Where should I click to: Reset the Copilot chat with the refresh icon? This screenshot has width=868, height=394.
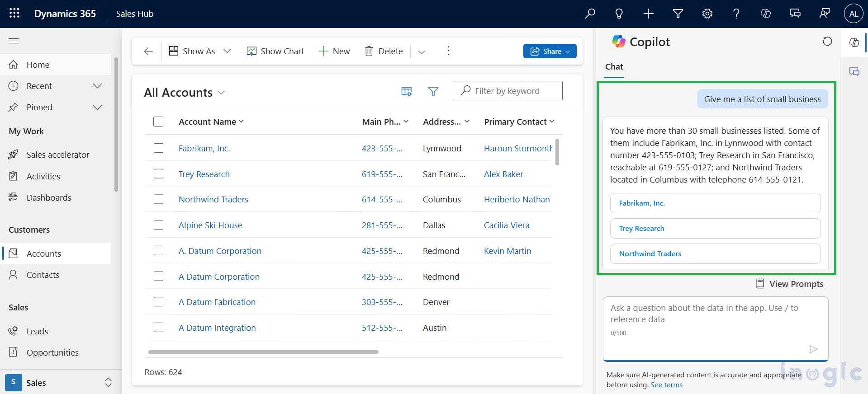[827, 42]
